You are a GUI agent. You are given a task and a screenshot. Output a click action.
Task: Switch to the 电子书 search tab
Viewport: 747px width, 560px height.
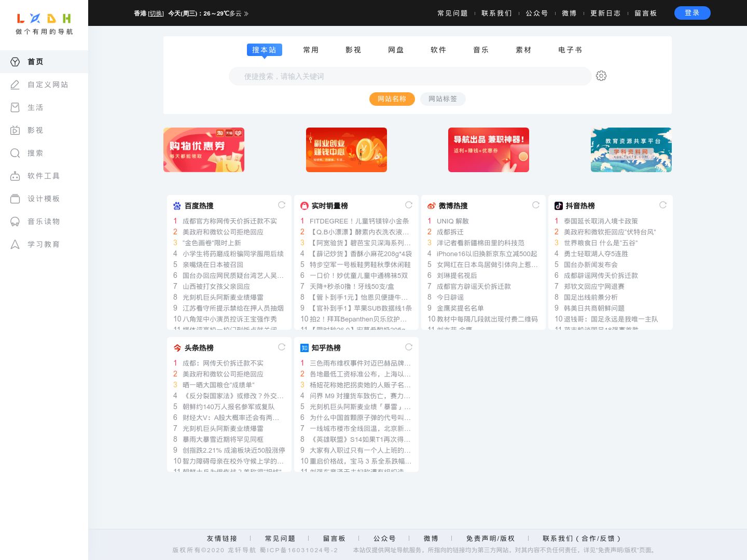point(570,50)
